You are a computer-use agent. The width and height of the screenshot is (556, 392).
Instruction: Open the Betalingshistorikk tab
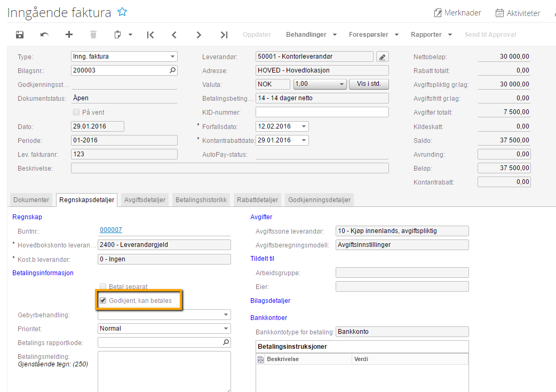click(201, 200)
